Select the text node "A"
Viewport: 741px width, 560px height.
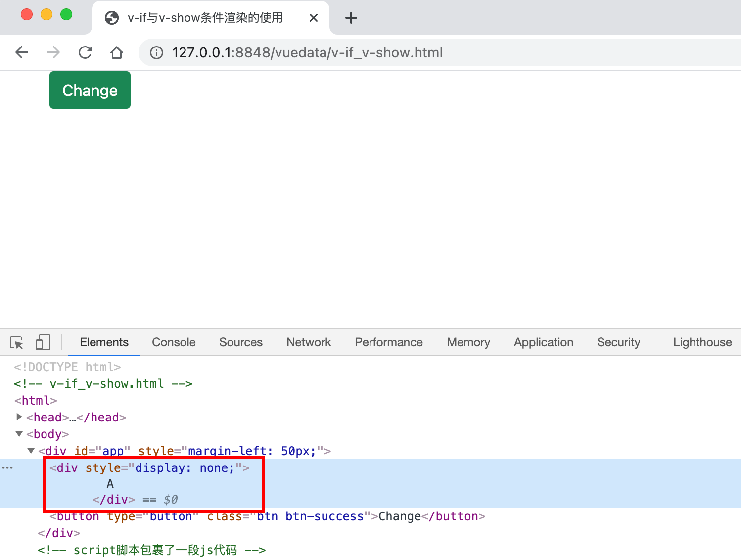pos(110,483)
